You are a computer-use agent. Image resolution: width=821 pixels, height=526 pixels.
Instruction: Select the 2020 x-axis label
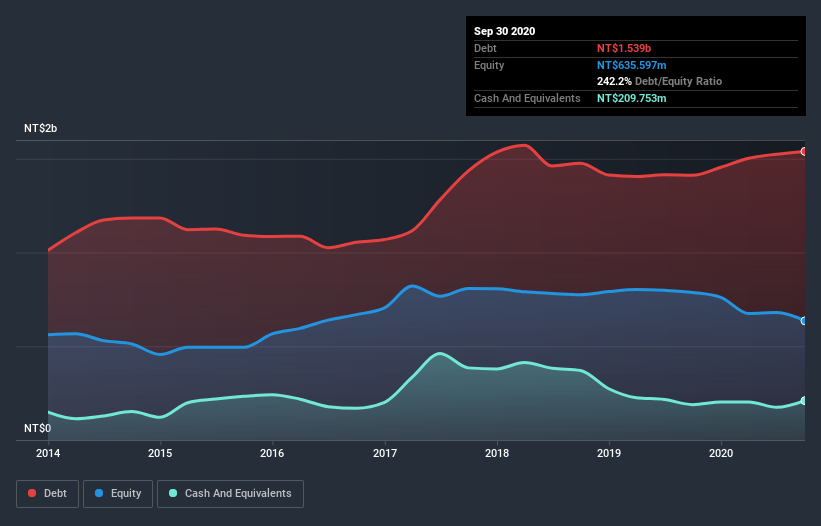pos(721,453)
